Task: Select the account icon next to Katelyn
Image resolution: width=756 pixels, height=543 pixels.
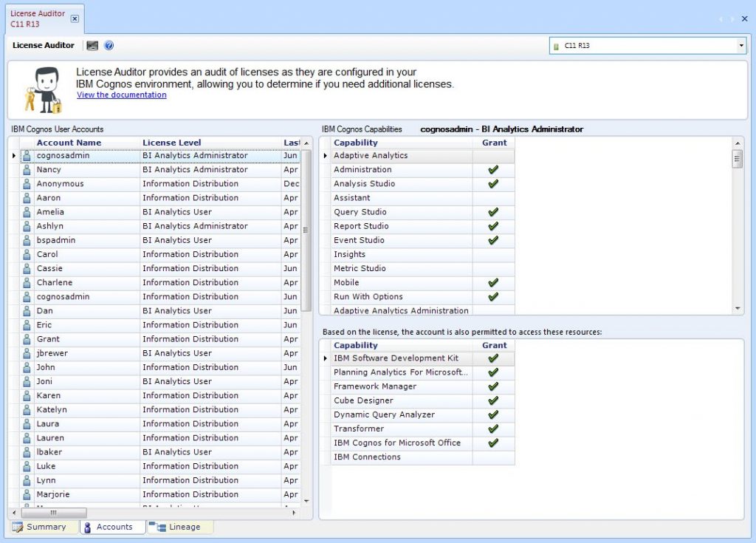Action: click(27, 410)
